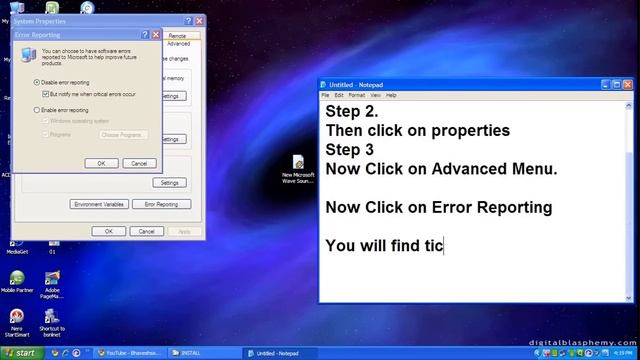Click the line "Then click on properties"
The width and height of the screenshot is (640, 360).
pos(418,131)
